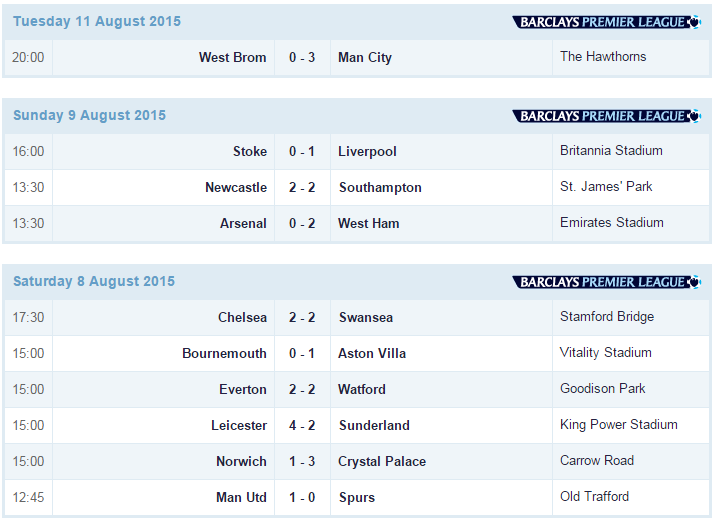Screen dimensions: 715x522
Task: Click the Saturday 8 August 2015 header
Action: (94, 281)
